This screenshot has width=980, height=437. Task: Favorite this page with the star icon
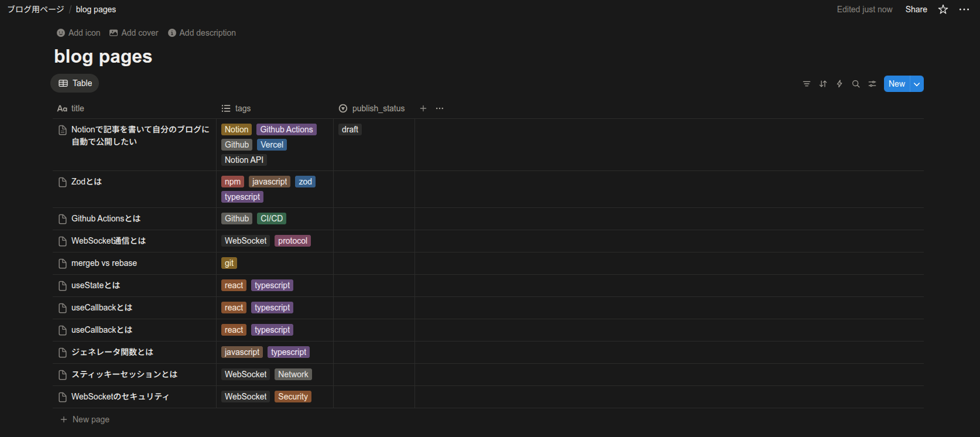point(943,9)
